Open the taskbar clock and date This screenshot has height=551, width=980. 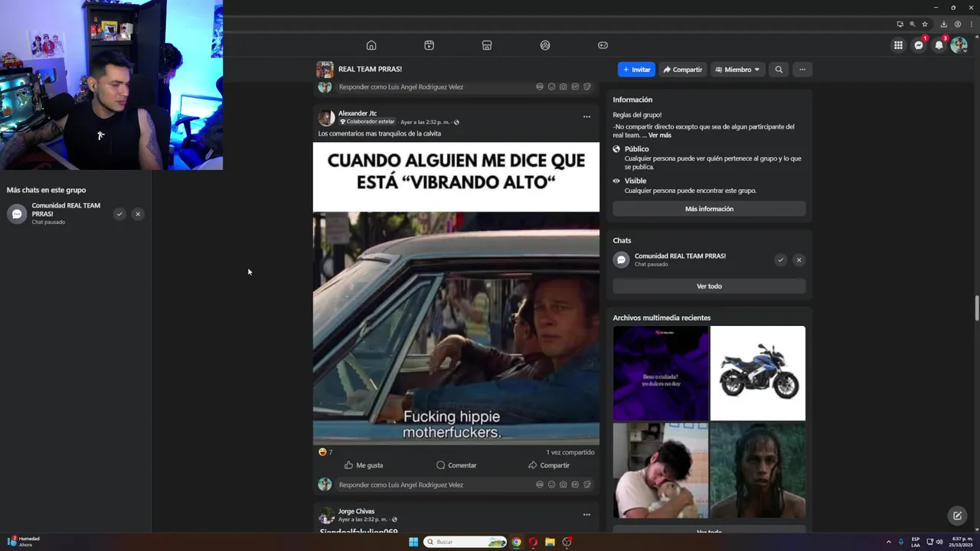point(962,542)
